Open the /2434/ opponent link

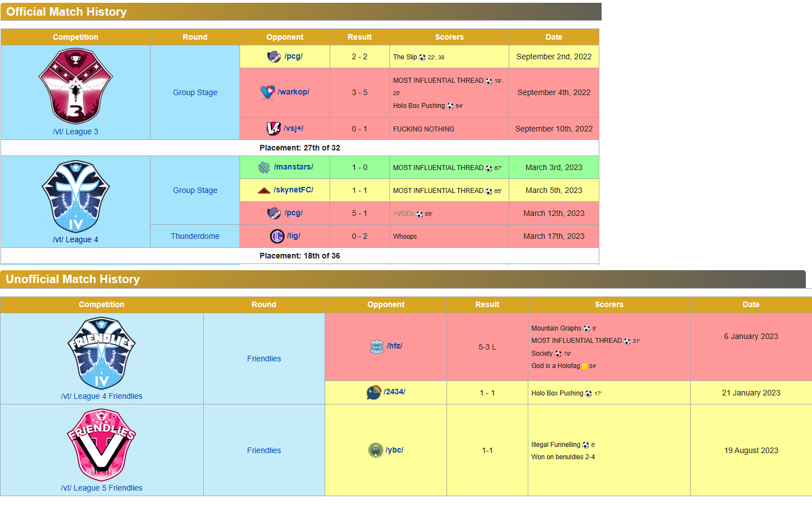(x=395, y=392)
